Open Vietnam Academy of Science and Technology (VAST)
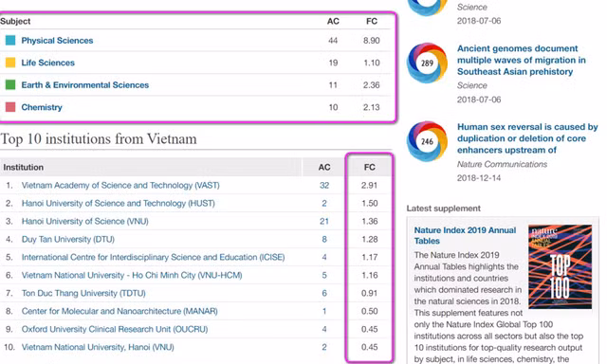607x364 pixels. [x=120, y=185]
